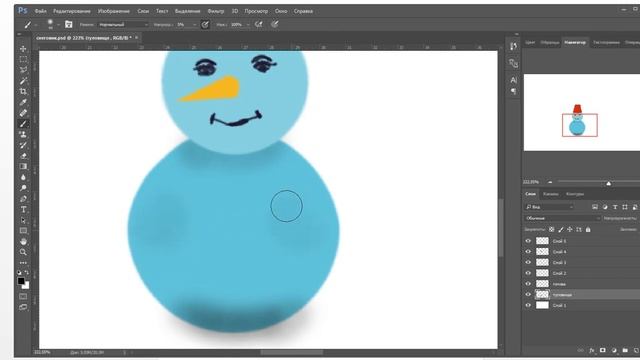Select the Healing Brush tool
This screenshot has width=640, height=360.
coord(23,113)
